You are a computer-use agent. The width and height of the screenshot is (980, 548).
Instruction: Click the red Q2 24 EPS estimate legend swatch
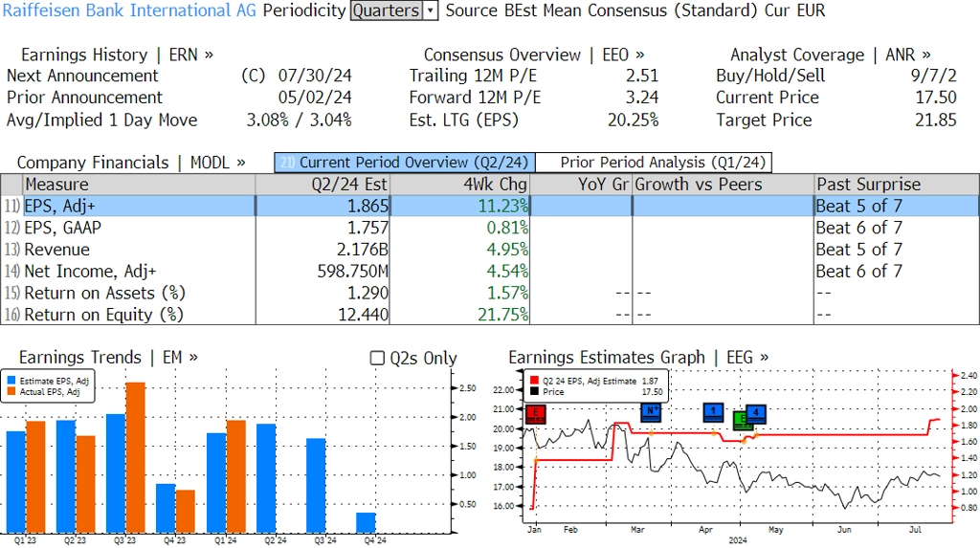[534, 381]
